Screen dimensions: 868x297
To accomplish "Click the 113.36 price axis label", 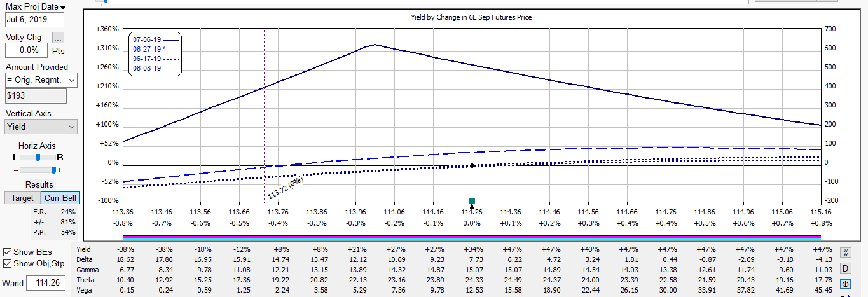I will tap(122, 212).
